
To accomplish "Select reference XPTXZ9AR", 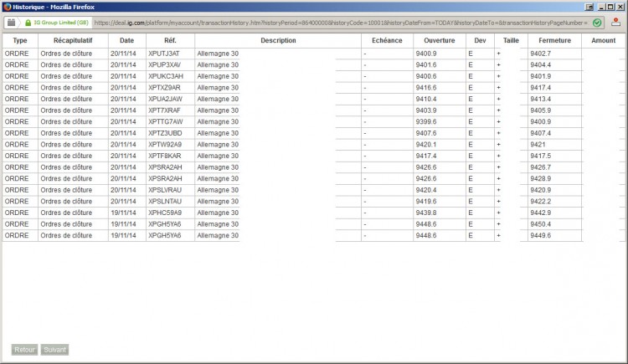I will (x=164, y=88).
